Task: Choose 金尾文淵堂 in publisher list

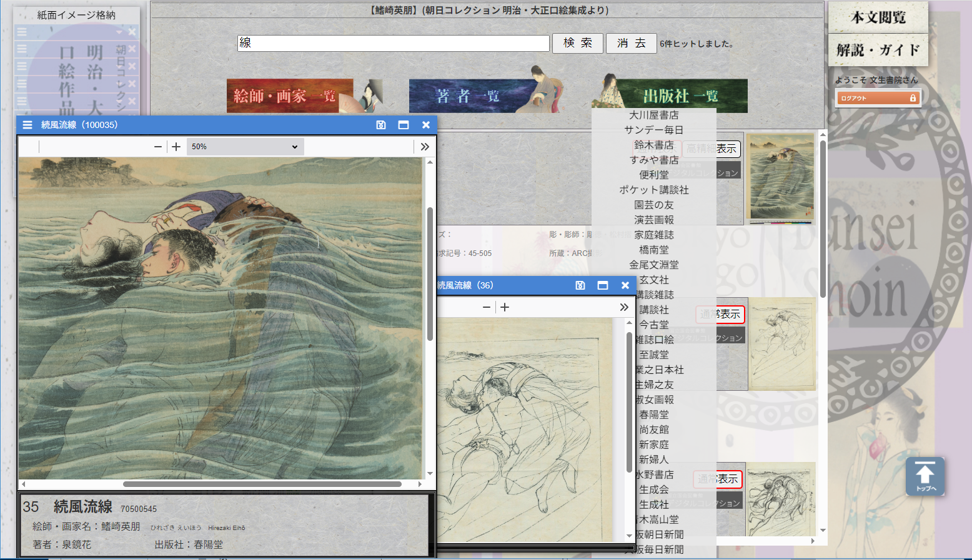Action: click(654, 265)
